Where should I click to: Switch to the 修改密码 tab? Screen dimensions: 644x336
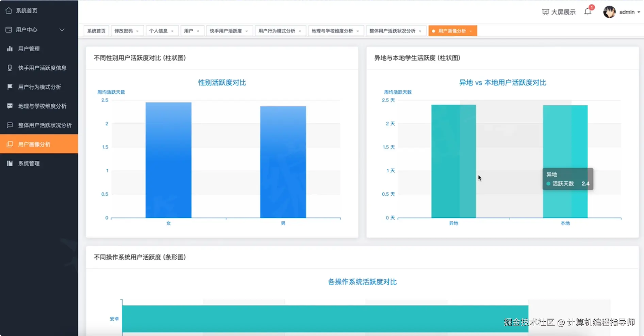124,31
